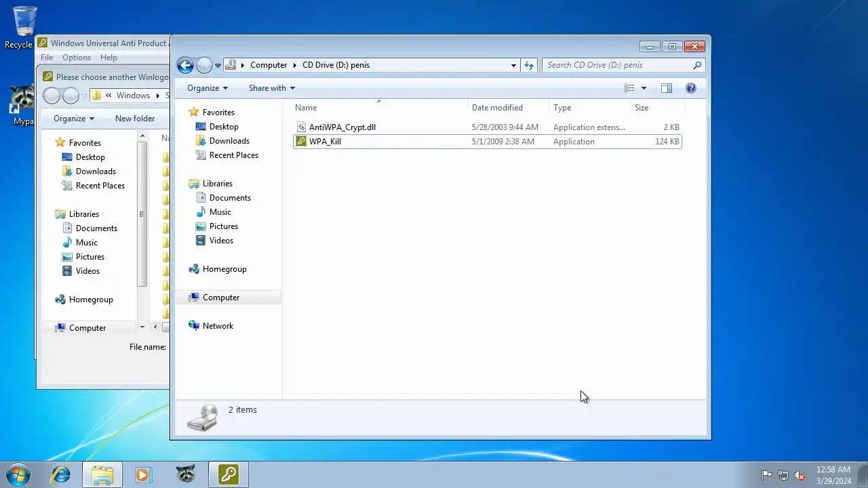The height and width of the screenshot is (488, 868).
Task: Click New folder in the file dialog
Action: [135, 119]
